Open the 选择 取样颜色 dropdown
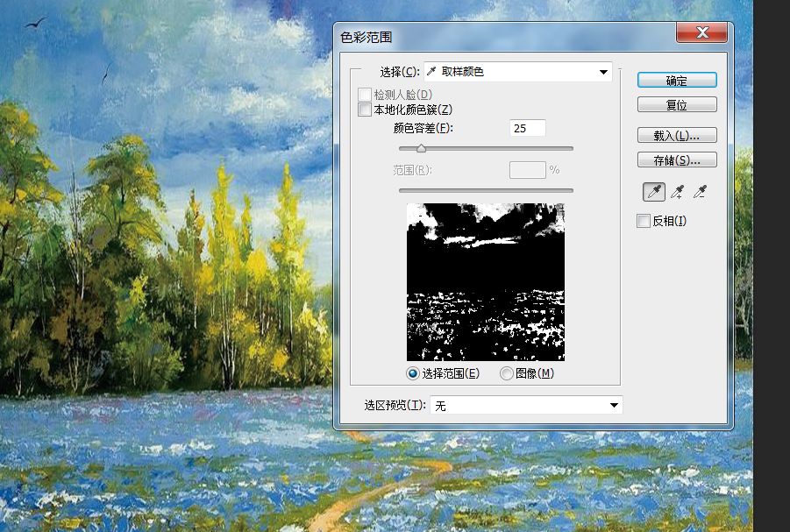This screenshot has height=532, width=790. [x=518, y=72]
